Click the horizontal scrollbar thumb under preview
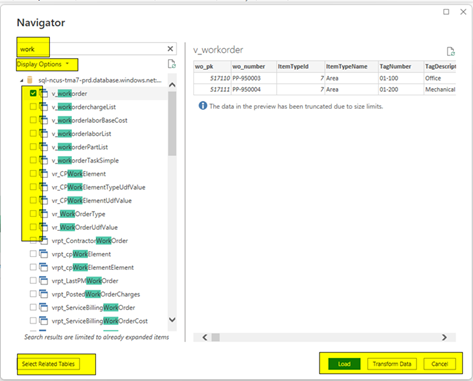 [216, 337]
